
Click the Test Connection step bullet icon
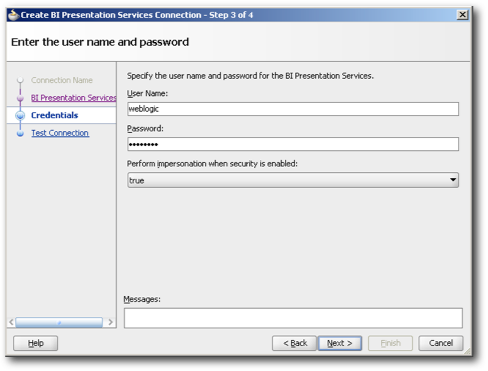20,133
